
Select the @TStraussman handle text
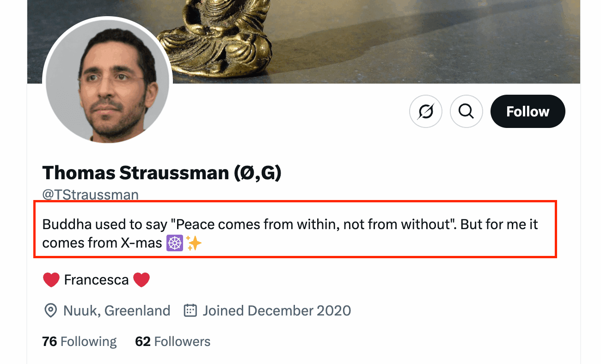91,194
